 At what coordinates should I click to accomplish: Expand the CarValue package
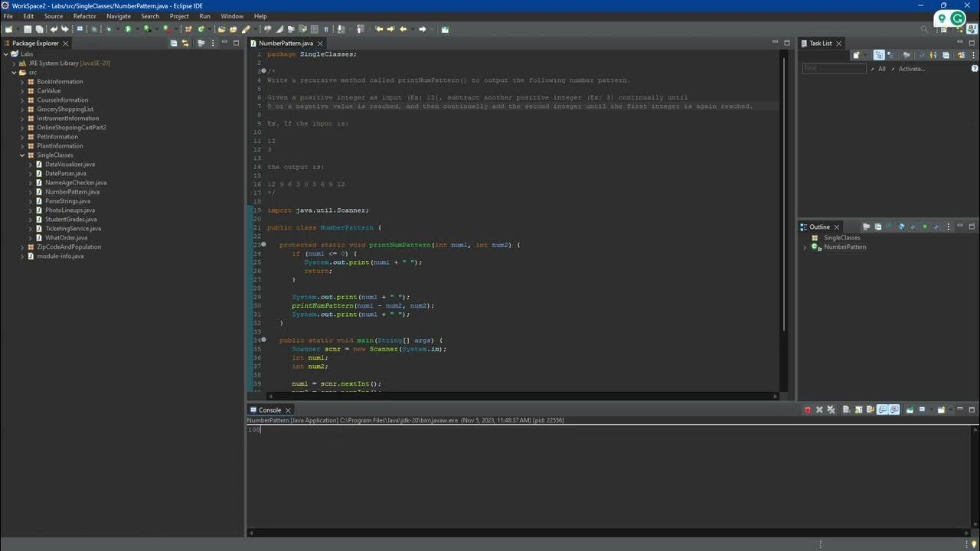[22, 91]
